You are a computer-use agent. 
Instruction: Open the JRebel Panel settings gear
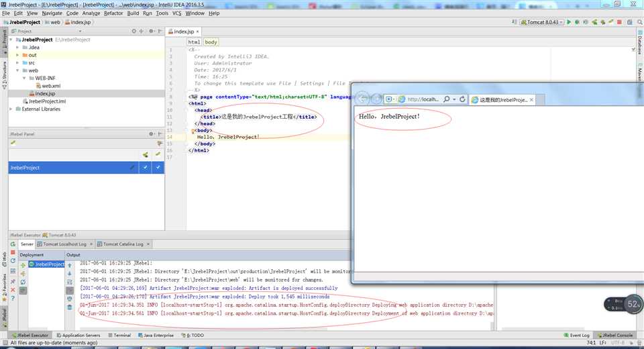[151, 134]
